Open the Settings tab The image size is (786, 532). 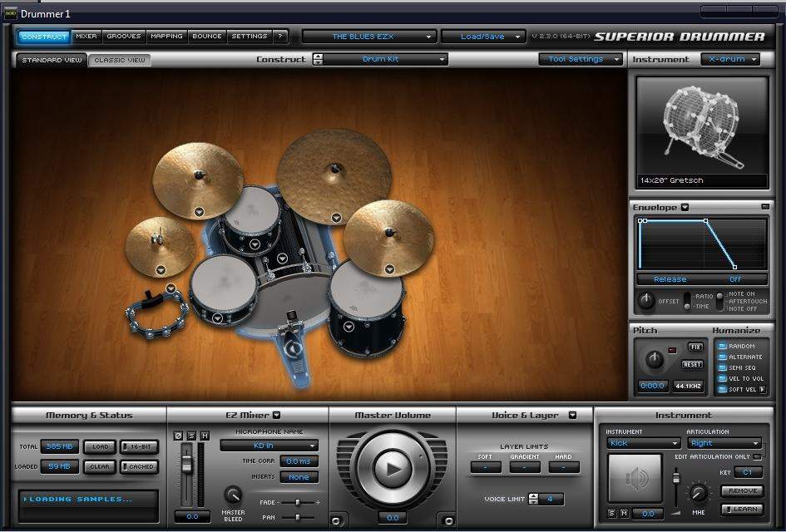[x=250, y=36]
